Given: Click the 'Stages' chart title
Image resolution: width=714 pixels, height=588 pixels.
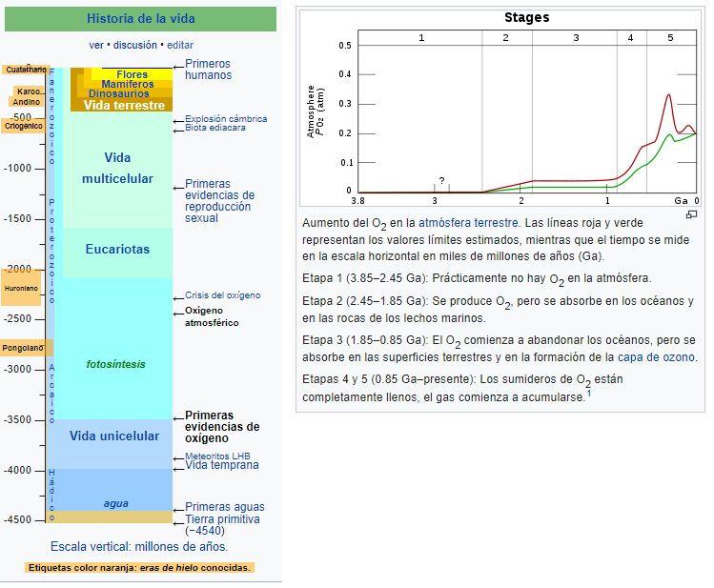Looking at the screenshot, I should 527,18.
